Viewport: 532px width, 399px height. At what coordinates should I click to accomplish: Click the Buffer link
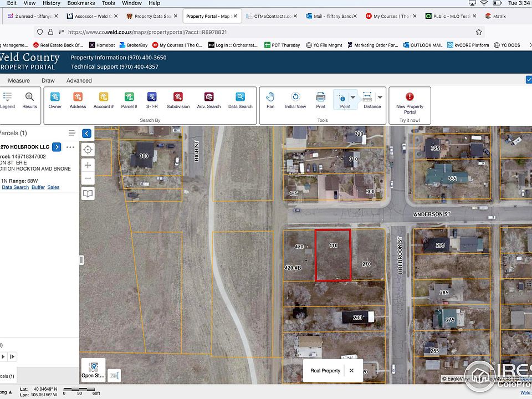(x=38, y=187)
